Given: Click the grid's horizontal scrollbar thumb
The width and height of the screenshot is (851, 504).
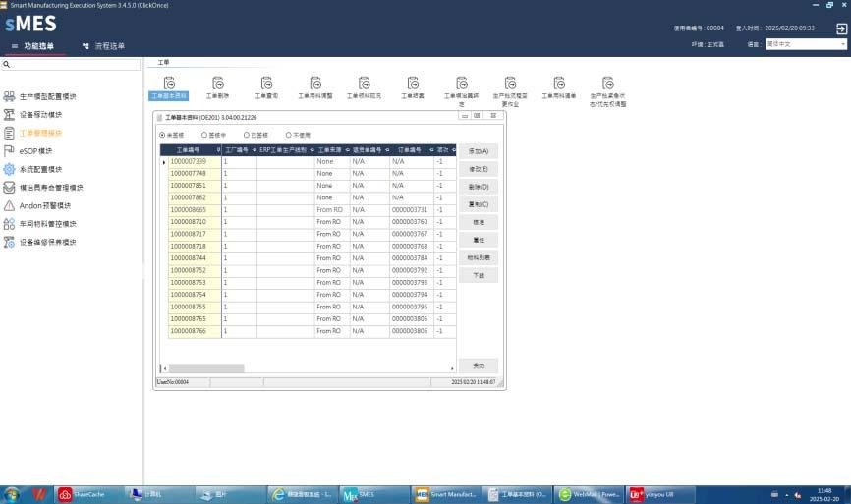Looking at the screenshot, I should pyautogui.click(x=208, y=368).
